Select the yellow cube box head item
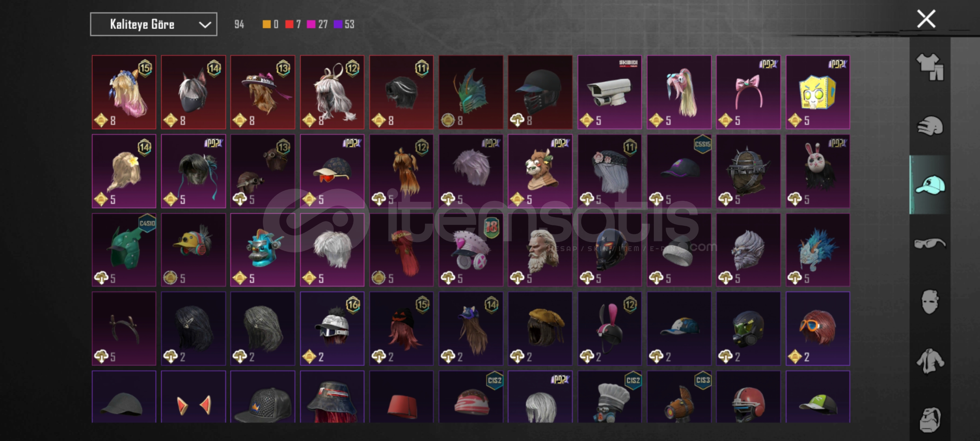This screenshot has width=980, height=441. click(818, 92)
